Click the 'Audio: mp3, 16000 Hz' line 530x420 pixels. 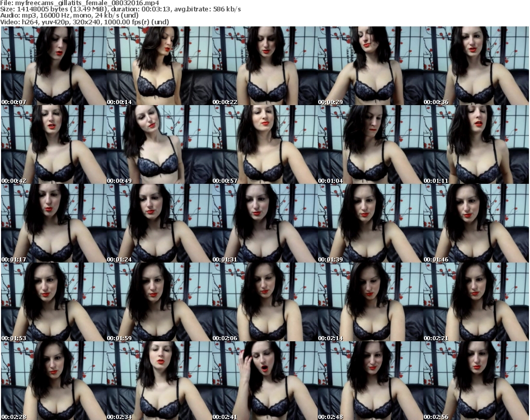click(x=70, y=16)
